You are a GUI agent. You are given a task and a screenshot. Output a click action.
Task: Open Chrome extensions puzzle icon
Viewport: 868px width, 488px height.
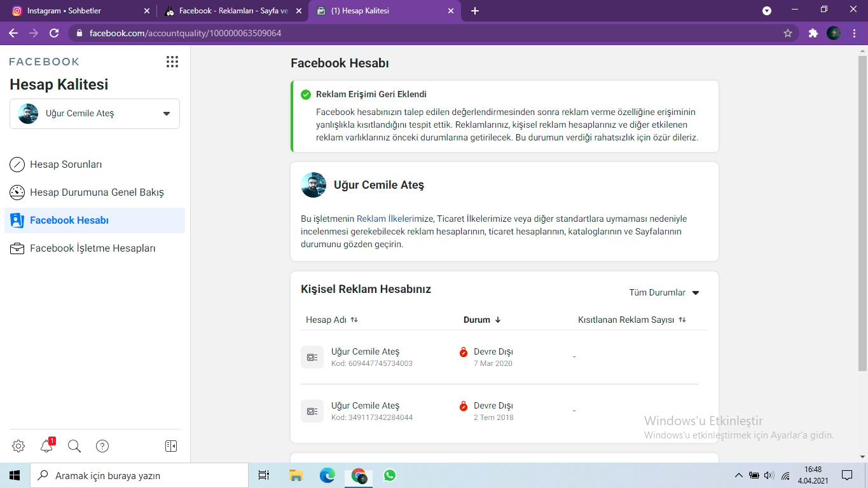(813, 33)
